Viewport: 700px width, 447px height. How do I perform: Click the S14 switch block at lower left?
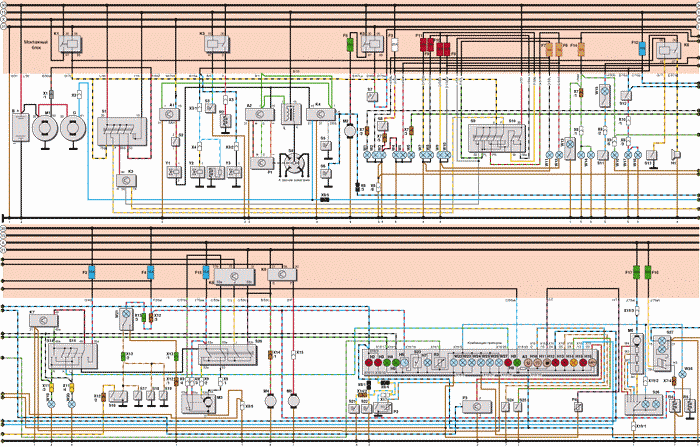point(75,356)
